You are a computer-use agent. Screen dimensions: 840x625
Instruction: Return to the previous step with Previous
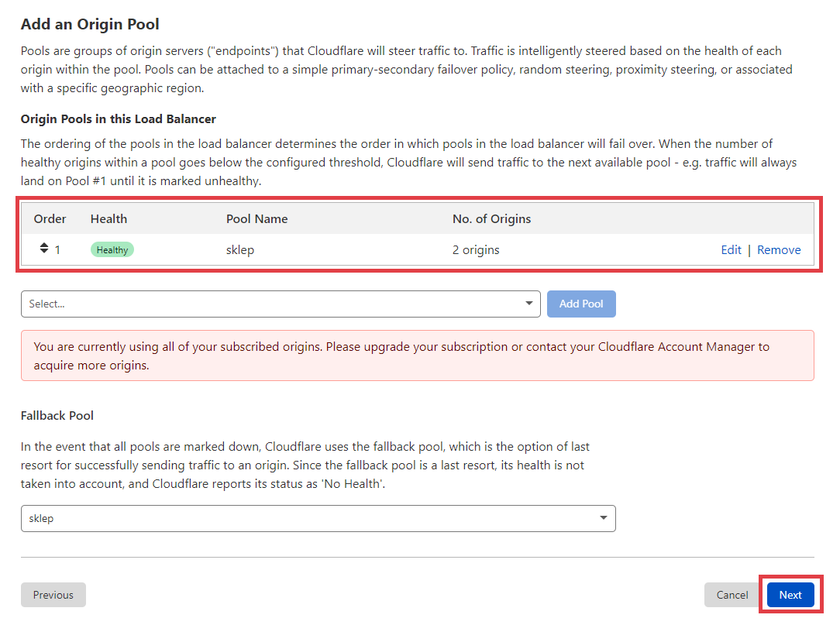53,595
